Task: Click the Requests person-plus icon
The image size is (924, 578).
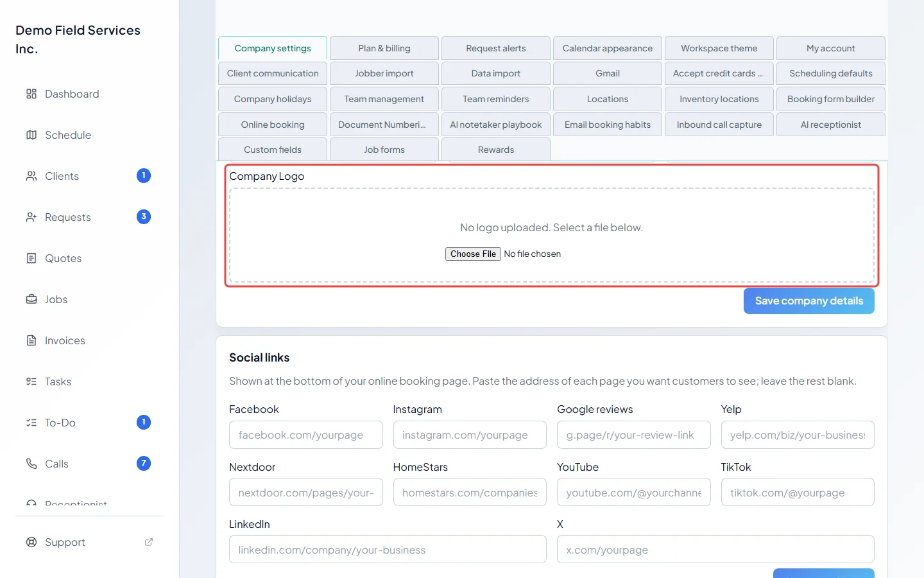Action: [31, 217]
